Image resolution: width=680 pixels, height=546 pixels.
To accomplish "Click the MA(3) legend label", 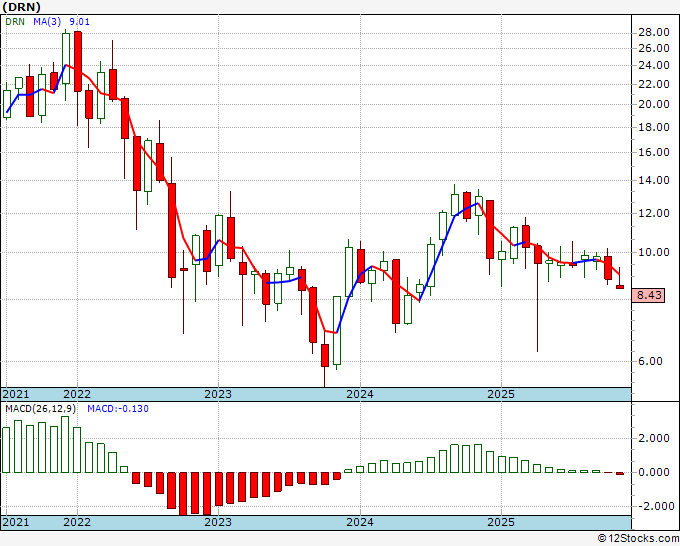I will [x=47, y=22].
